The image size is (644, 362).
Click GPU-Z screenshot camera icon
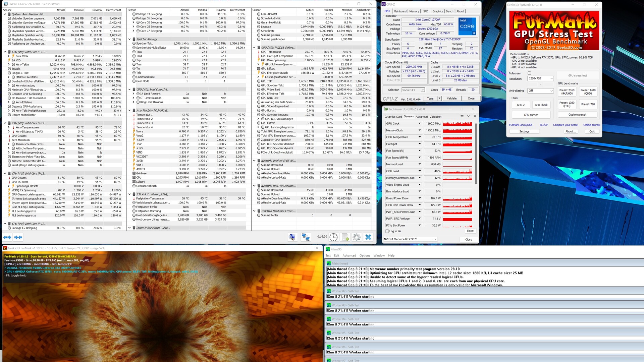tap(462, 116)
